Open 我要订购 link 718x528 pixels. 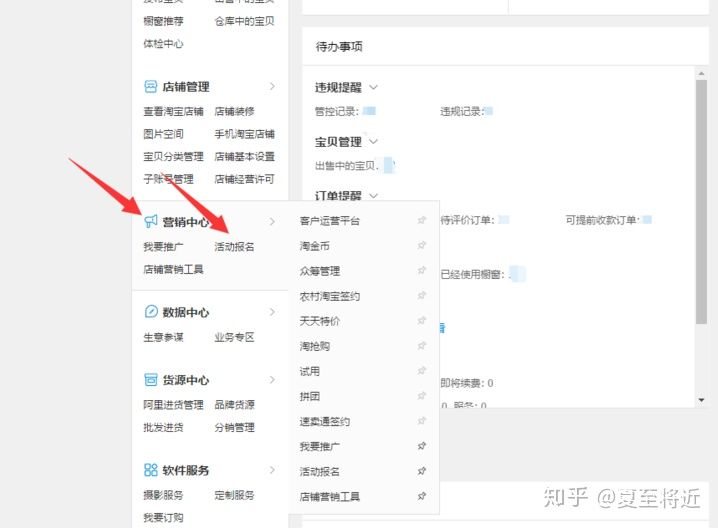pos(163,518)
